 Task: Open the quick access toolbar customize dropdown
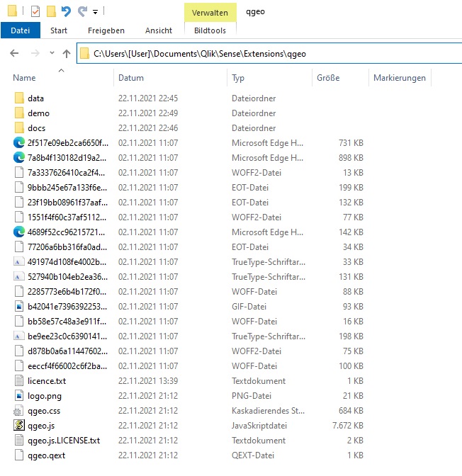click(x=96, y=12)
